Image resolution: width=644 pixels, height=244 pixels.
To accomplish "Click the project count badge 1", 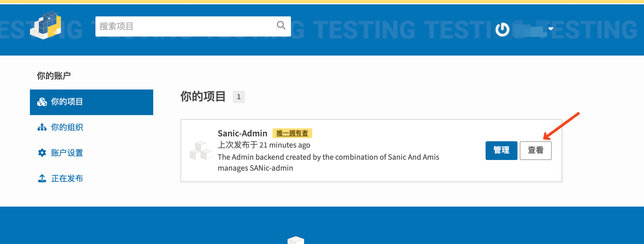I will pos(239,97).
